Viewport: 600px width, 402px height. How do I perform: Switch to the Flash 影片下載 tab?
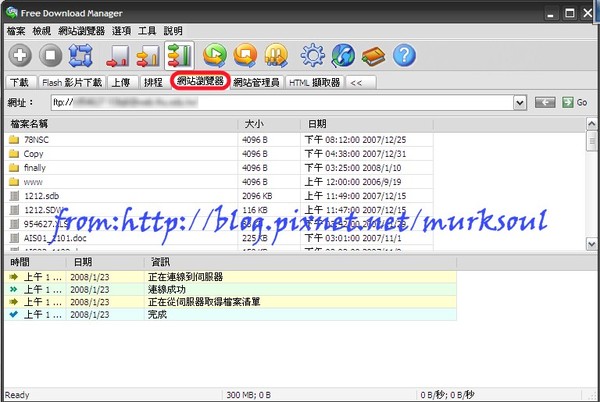point(72,82)
